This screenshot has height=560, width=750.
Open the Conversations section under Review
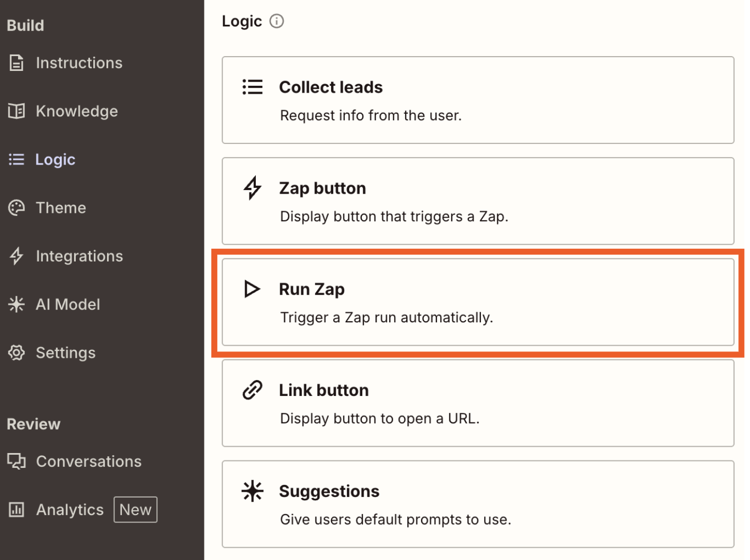88,461
